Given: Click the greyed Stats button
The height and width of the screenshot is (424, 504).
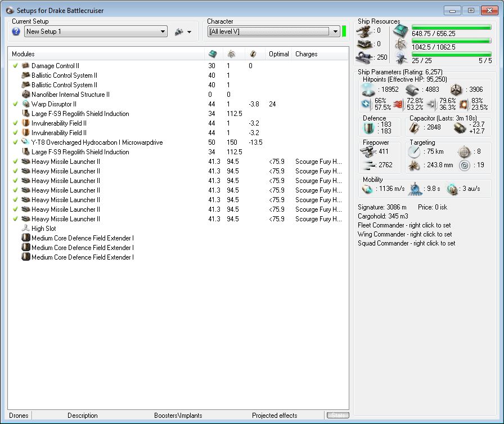Looking at the screenshot, I should (x=337, y=416).
